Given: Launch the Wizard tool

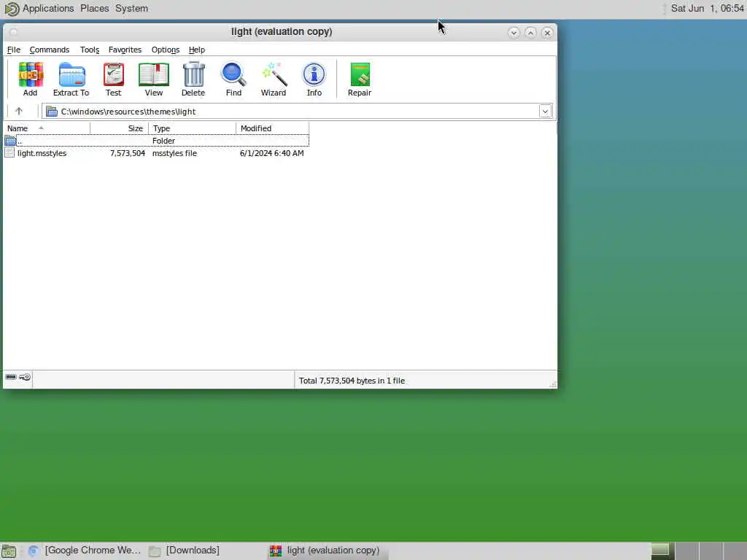Looking at the screenshot, I should (x=274, y=75).
